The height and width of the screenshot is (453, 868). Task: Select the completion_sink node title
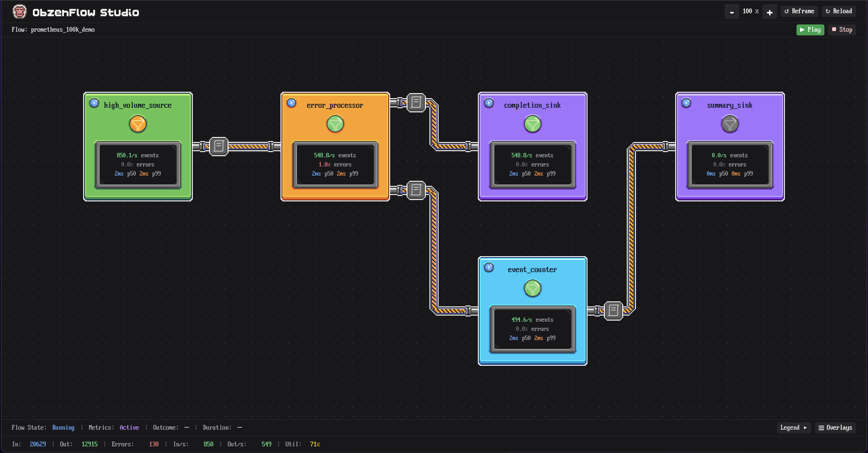(532, 105)
